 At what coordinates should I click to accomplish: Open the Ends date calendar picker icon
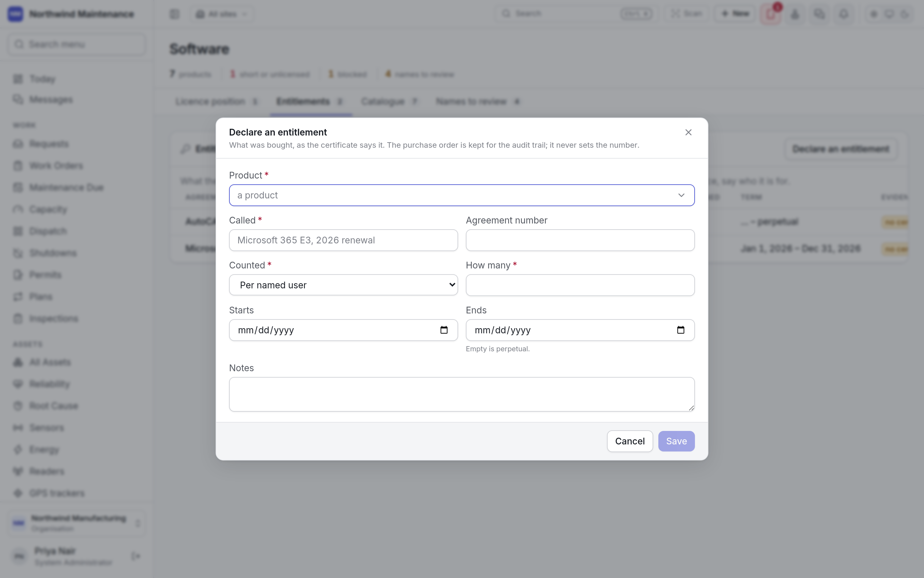click(x=680, y=330)
